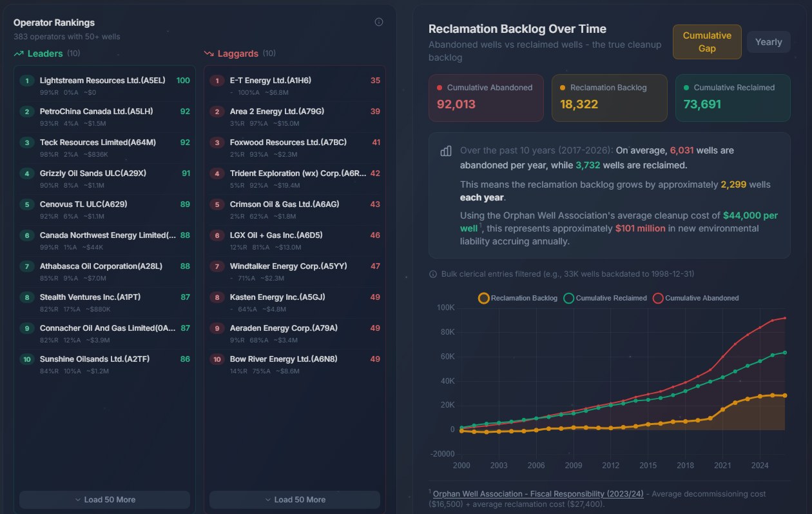Load 50 more Laggards

[x=295, y=500]
